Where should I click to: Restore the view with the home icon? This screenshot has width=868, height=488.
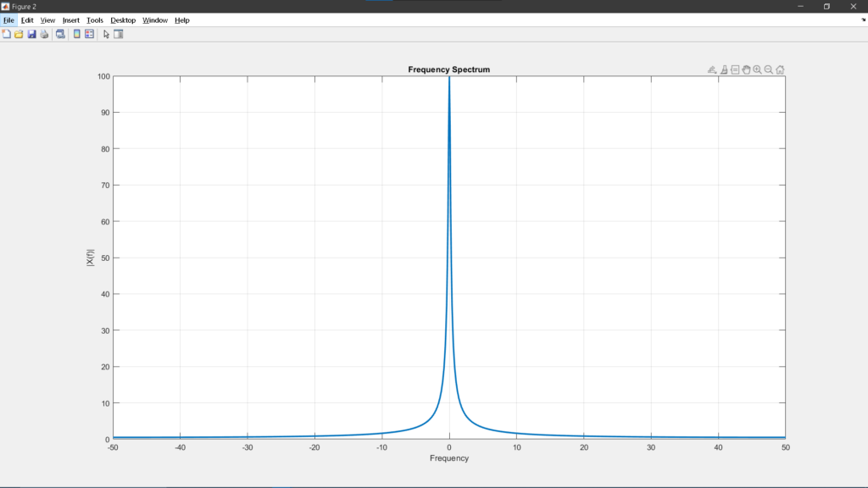pos(780,69)
